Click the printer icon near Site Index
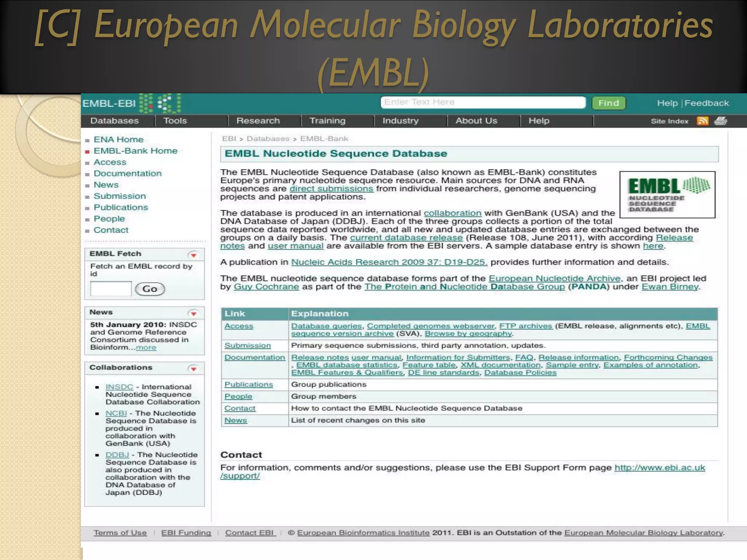Screen dimensions: 747x560 click(720, 121)
